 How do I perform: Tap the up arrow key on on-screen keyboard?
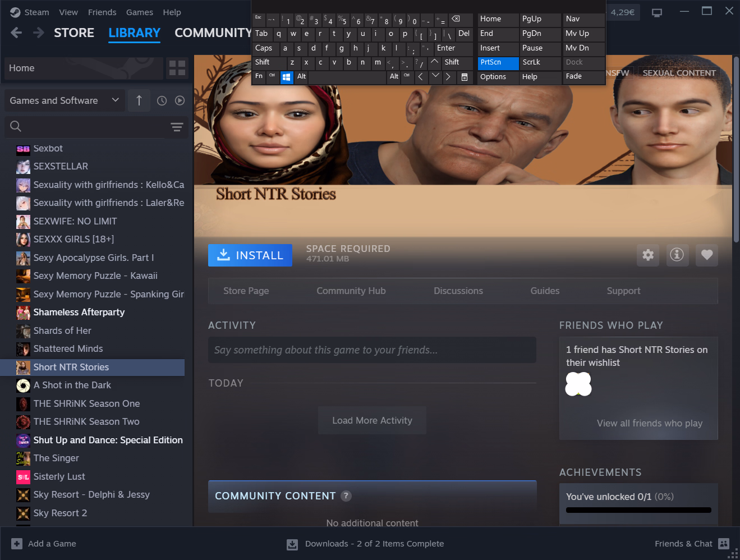coord(435,62)
